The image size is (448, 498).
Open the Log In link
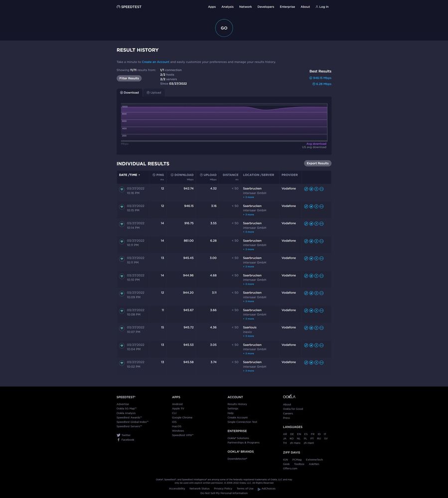click(322, 6)
